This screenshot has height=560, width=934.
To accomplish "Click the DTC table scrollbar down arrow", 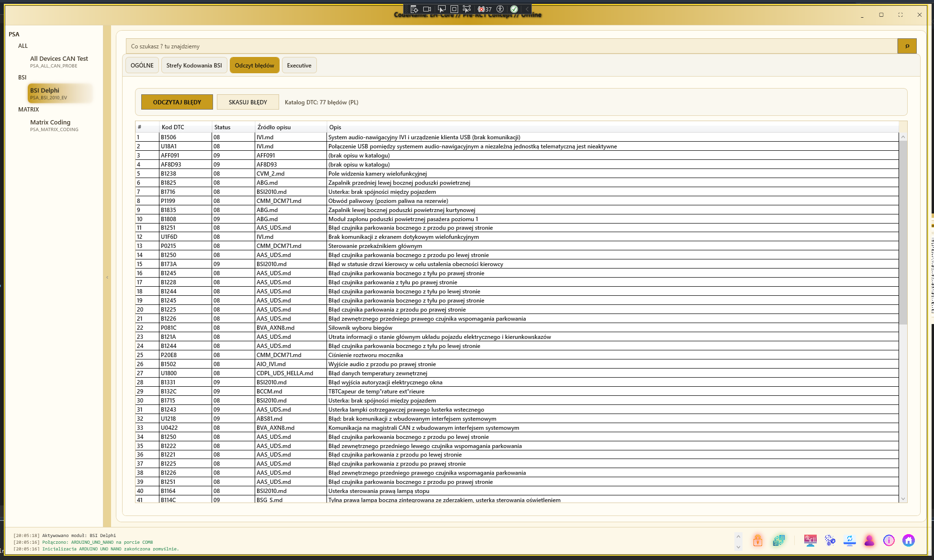I will 903,499.
